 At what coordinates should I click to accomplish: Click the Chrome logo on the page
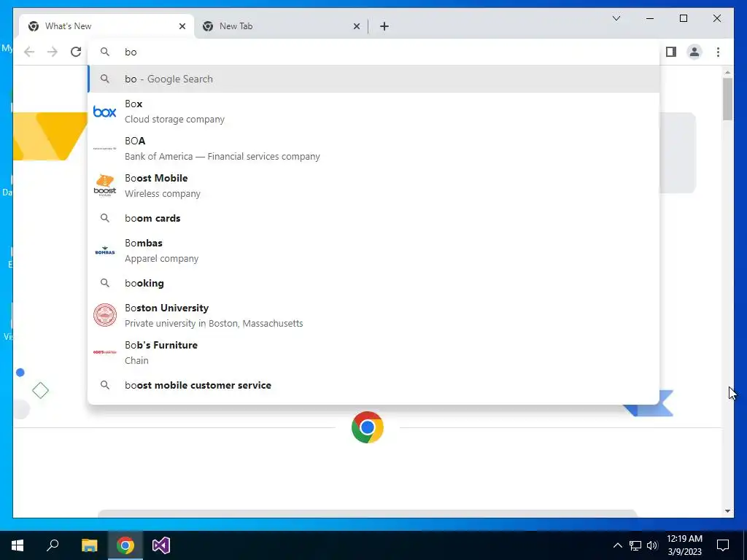click(x=368, y=427)
